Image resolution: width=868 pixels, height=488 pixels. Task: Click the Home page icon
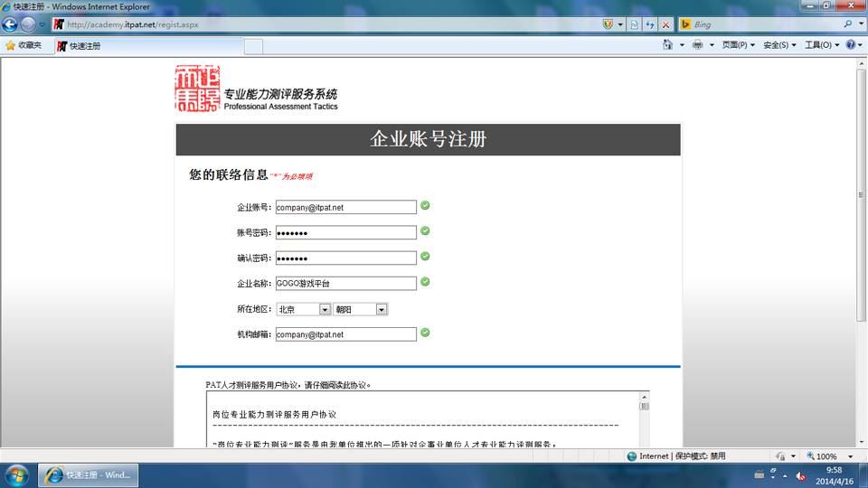coord(667,45)
